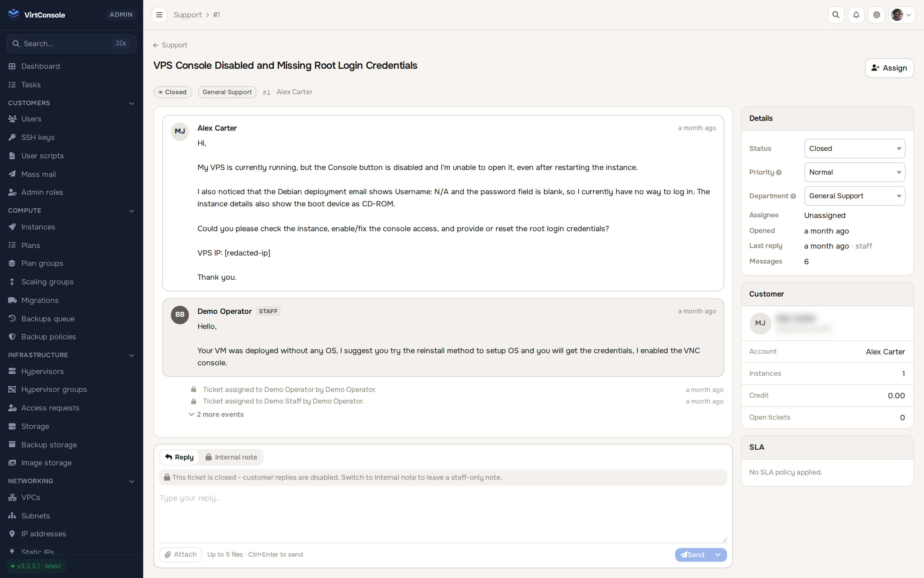Open the user avatar menu
Viewport: 924px width, 578px height.
tap(901, 15)
